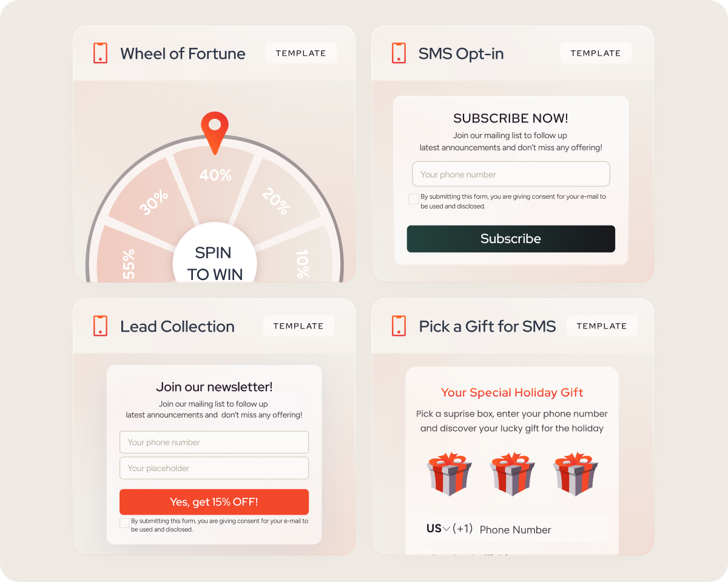
Task: Click the TEMPLATE tag on SMS Opt-in
Action: pyautogui.click(x=596, y=53)
